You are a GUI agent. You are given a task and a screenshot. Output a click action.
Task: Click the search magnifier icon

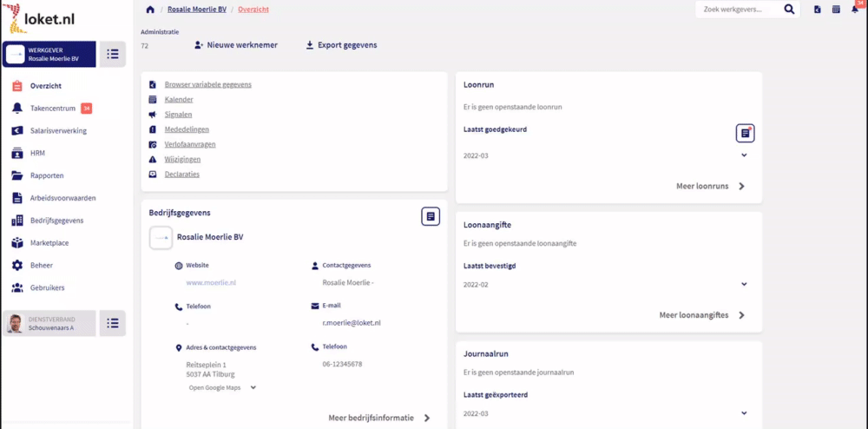pos(789,10)
